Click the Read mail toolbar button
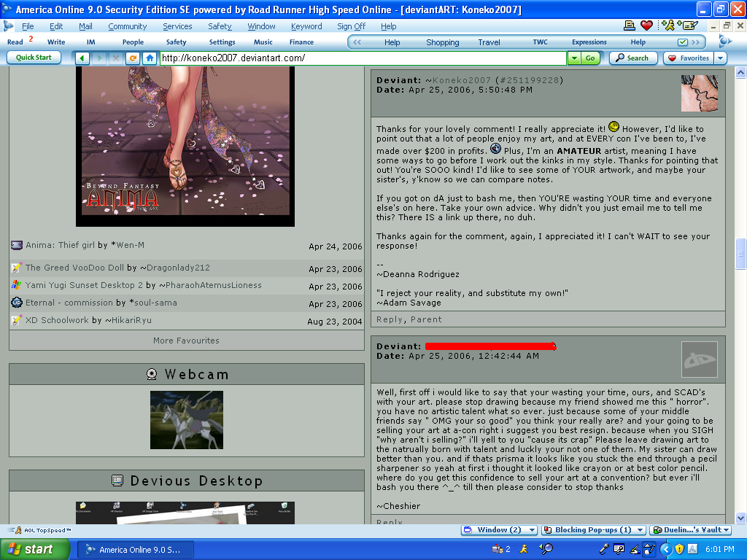The height and width of the screenshot is (560, 747). pos(15,42)
